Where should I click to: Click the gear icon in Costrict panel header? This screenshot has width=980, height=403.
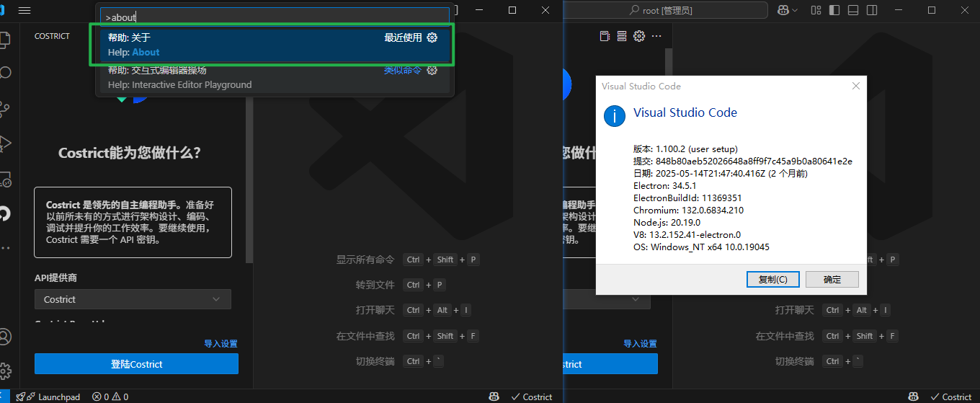(638, 36)
